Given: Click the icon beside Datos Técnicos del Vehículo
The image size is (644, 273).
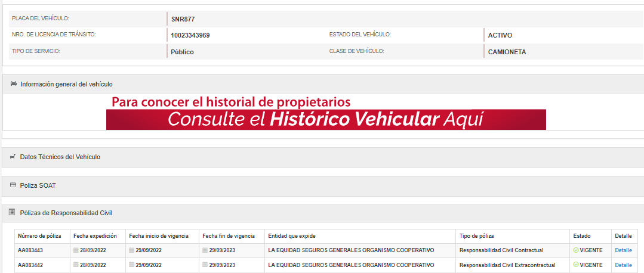Looking at the screenshot, I should point(13,157).
